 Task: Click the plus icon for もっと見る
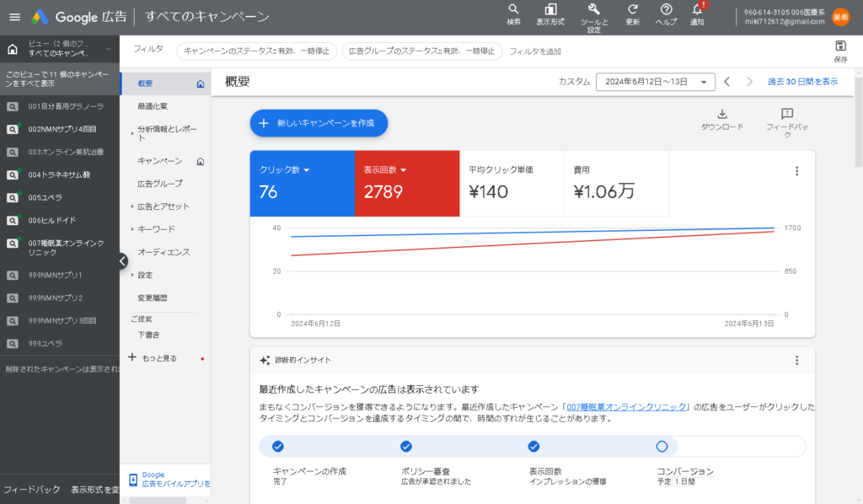pos(132,357)
